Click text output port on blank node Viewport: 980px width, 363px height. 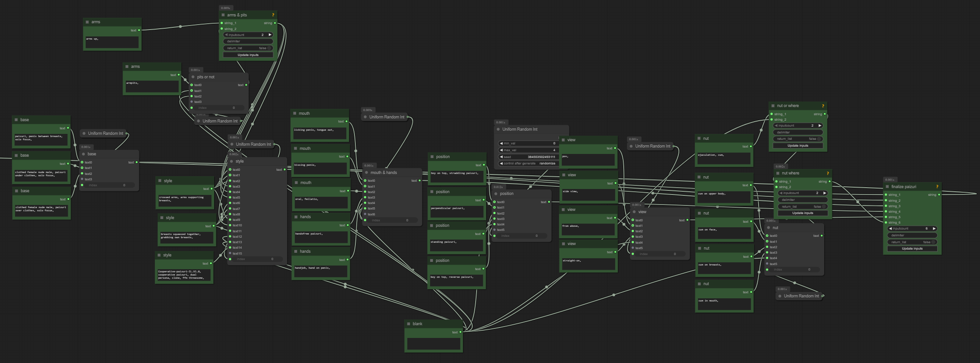pyautogui.click(x=460, y=332)
